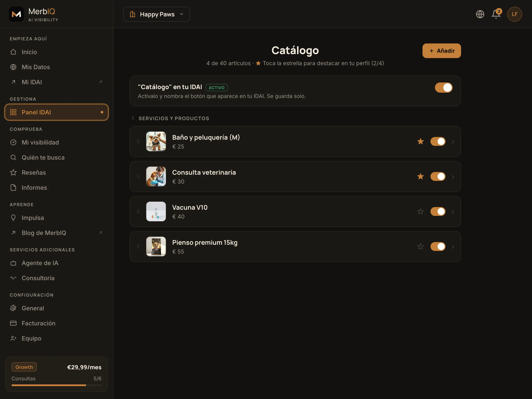
Task: Disable the Vacuna V10 switch
Action: (x=438, y=211)
